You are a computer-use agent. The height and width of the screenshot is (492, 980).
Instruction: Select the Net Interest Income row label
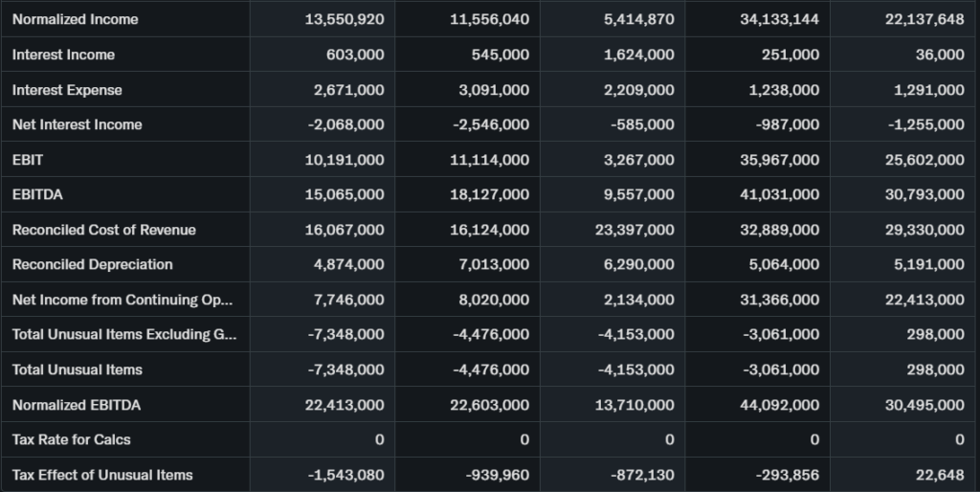(x=77, y=124)
